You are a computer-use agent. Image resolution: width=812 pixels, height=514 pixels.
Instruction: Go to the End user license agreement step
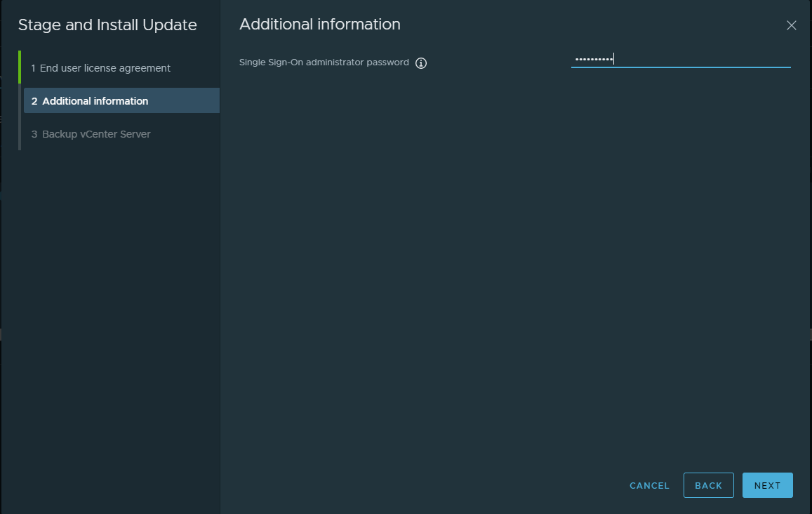(102, 67)
